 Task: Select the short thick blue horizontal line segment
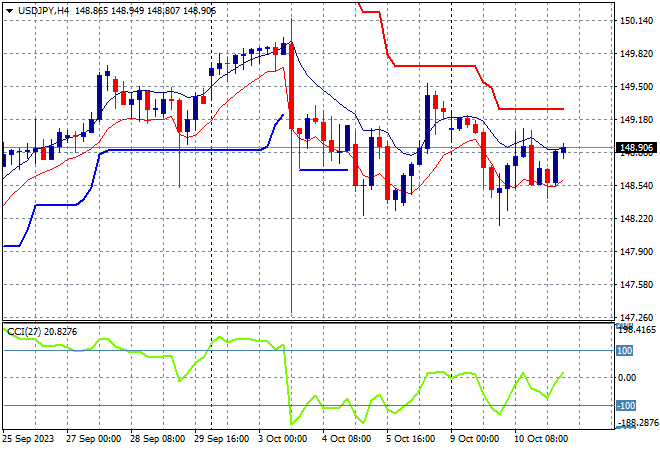pos(323,170)
